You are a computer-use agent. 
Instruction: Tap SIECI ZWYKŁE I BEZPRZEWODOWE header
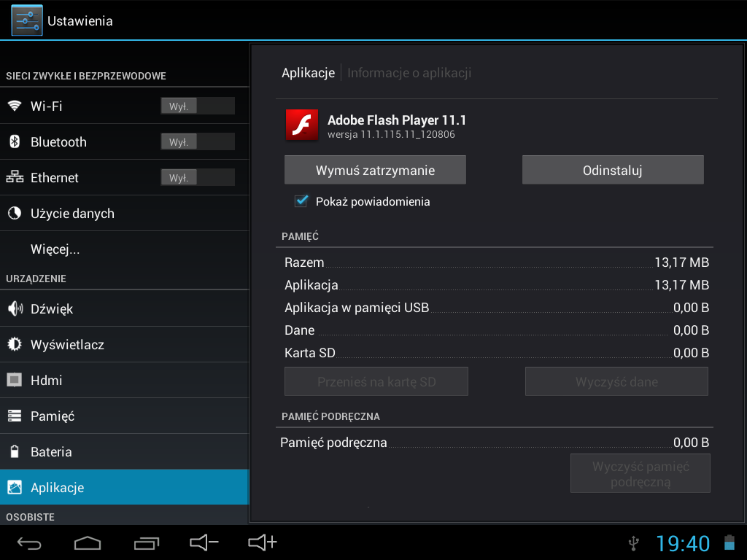[x=86, y=76]
